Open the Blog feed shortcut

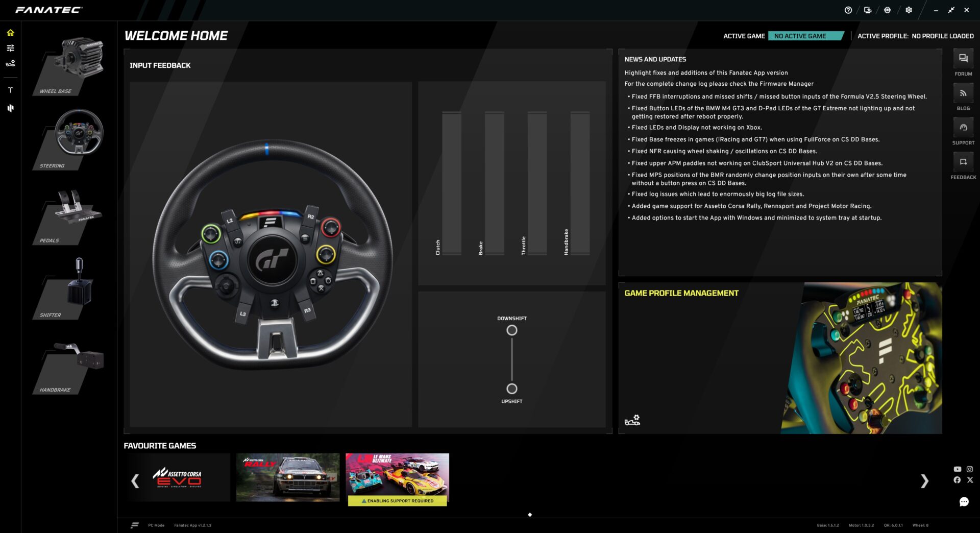963,93
